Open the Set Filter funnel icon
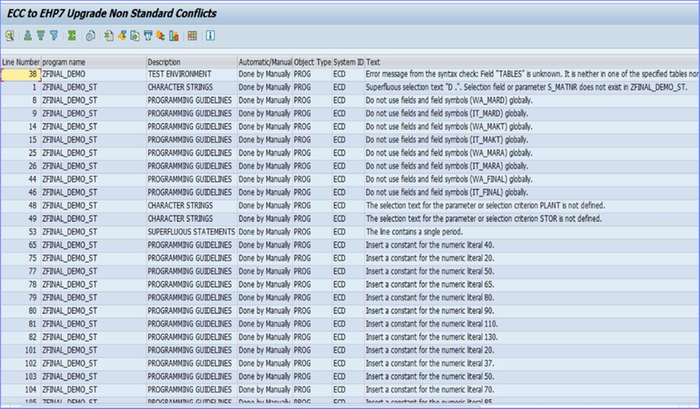The height and width of the screenshot is (409, 700). pos(55,36)
